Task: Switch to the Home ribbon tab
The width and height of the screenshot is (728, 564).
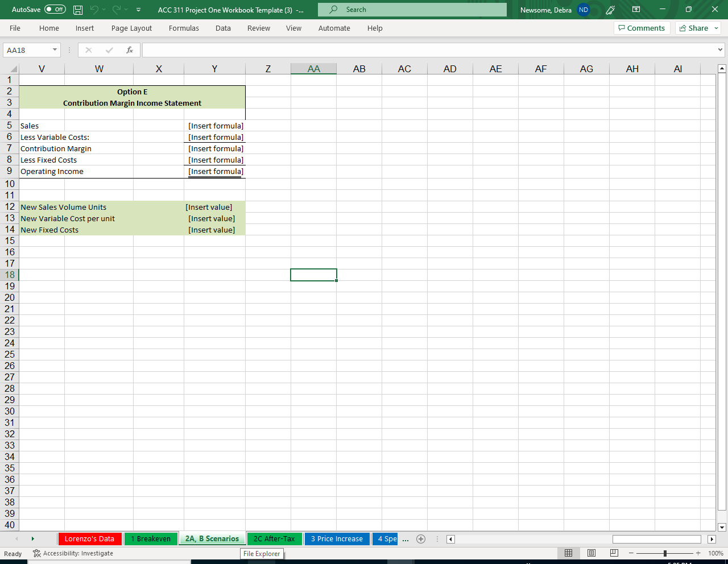Action: click(x=49, y=28)
